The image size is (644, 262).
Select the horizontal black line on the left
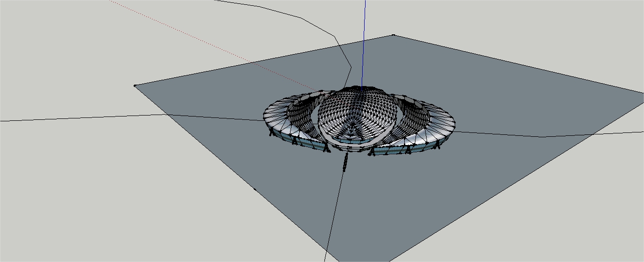tap(73, 118)
